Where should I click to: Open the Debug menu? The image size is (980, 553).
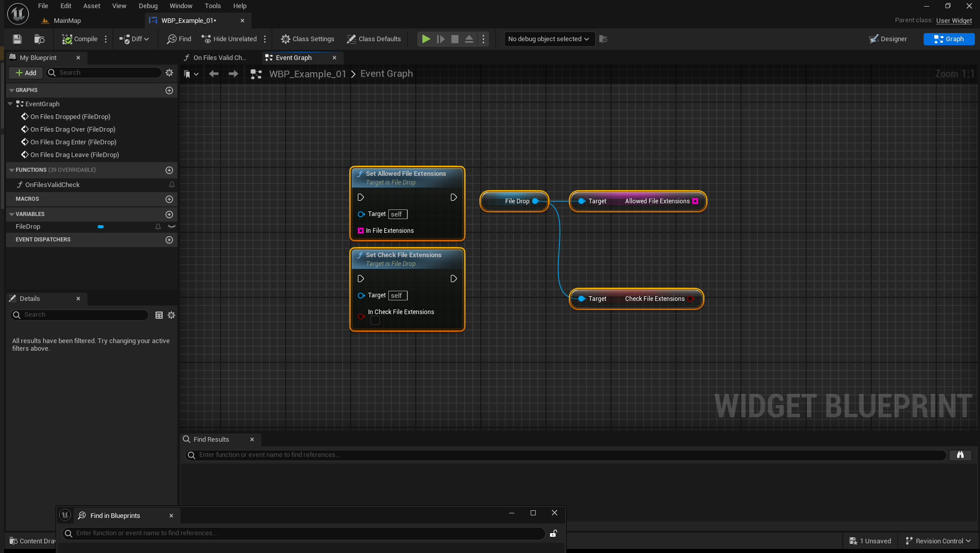click(148, 6)
